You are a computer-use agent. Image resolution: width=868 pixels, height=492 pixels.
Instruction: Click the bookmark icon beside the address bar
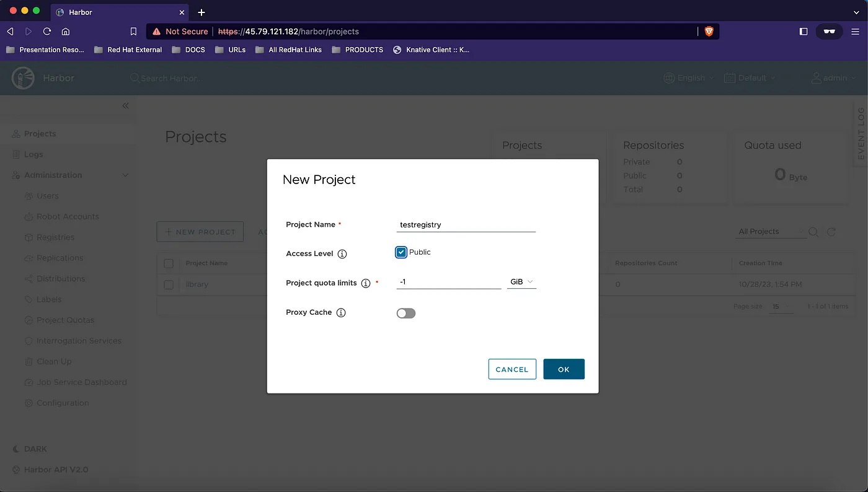tap(133, 31)
